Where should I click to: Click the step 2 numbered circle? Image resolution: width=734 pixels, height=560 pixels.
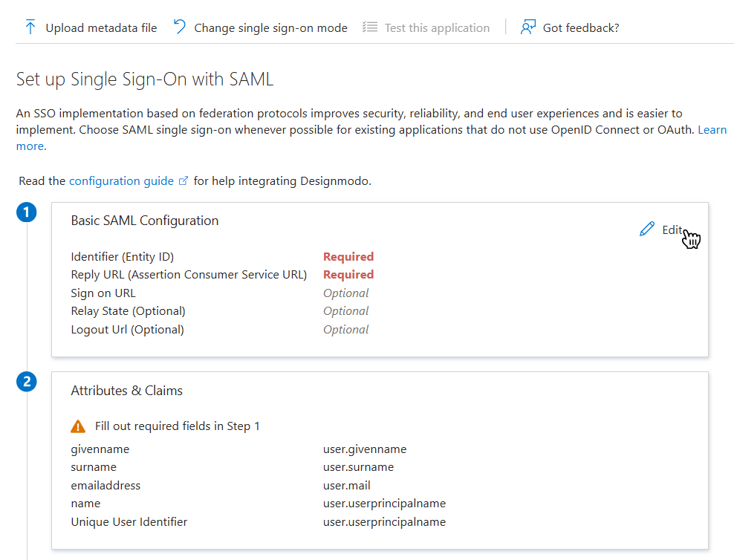[x=26, y=382]
